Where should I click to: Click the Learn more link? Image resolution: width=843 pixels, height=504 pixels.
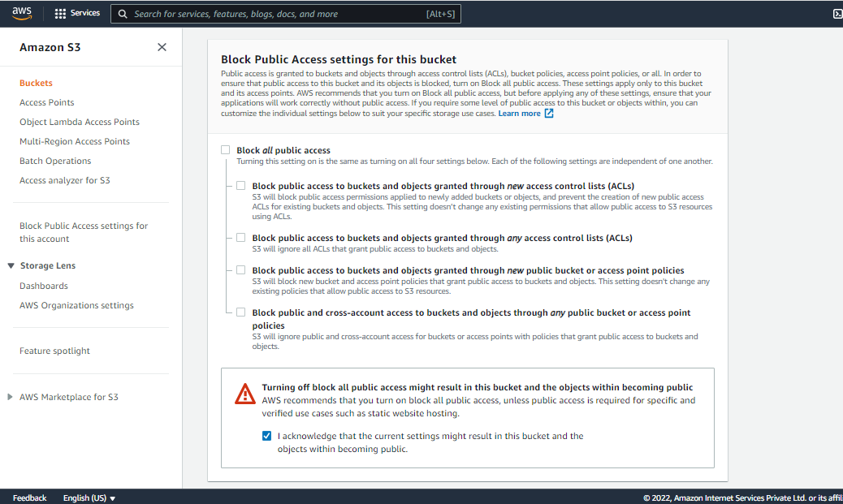click(519, 114)
